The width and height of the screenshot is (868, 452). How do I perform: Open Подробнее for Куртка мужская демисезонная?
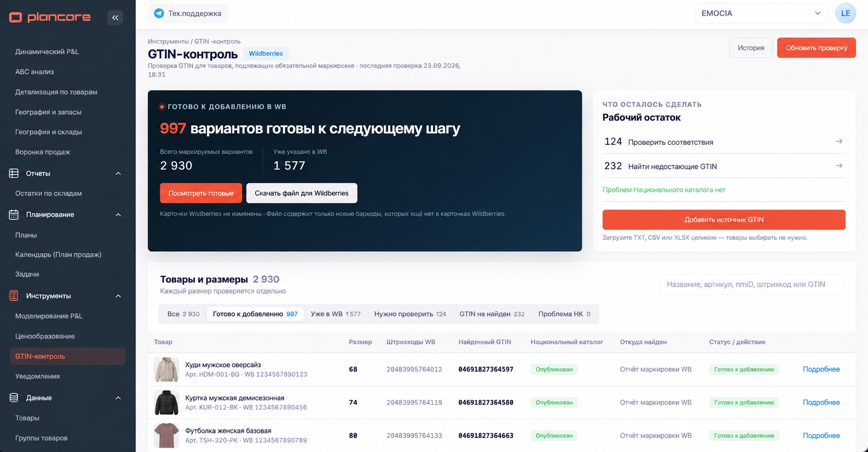pos(821,402)
